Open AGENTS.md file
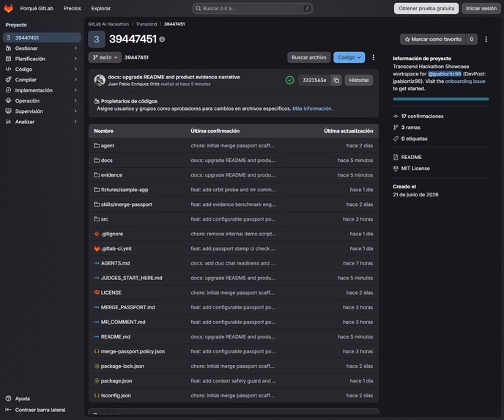This screenshot has height=420, width=504. pyautogui.click(x=116, y=263)
